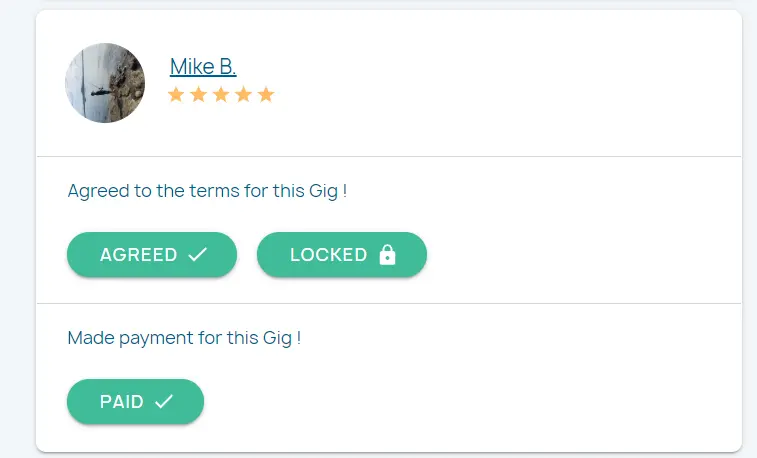Screen dimensions: 757x458
Task: Click the first rating star
Action: click(176, 95)
